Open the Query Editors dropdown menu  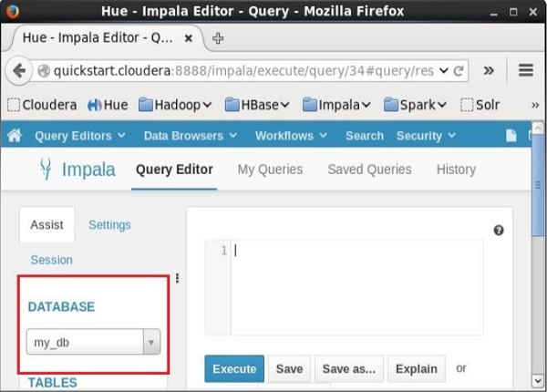pos(80,136)
